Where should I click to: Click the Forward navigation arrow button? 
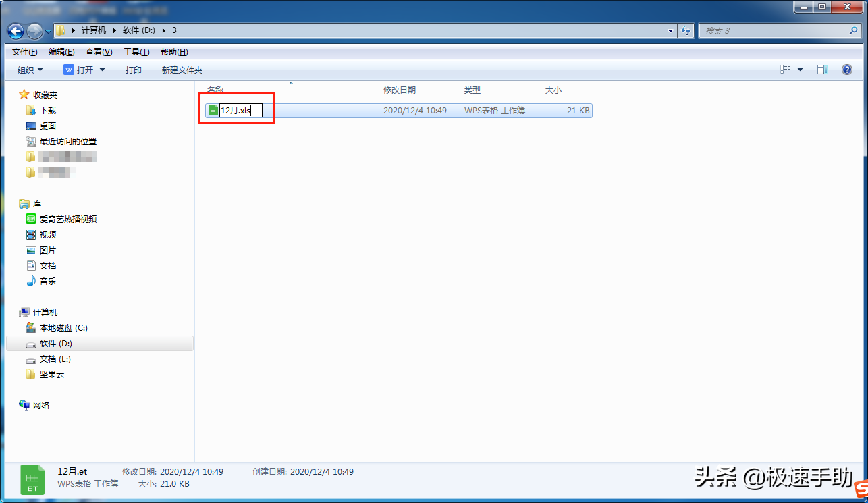tap(34, 31)
